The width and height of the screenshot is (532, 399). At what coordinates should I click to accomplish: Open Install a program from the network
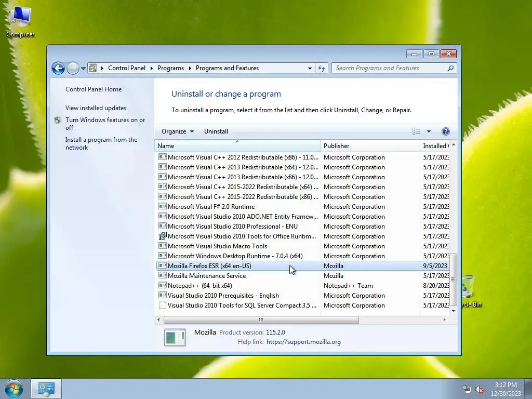tap(101, 143)
